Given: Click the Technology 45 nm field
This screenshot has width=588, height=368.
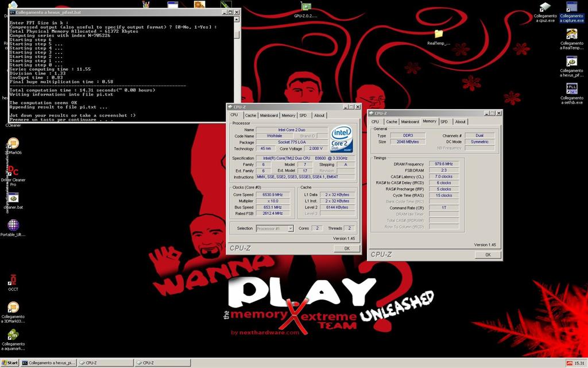Looking at the screenshot, I should coord(265,148).
